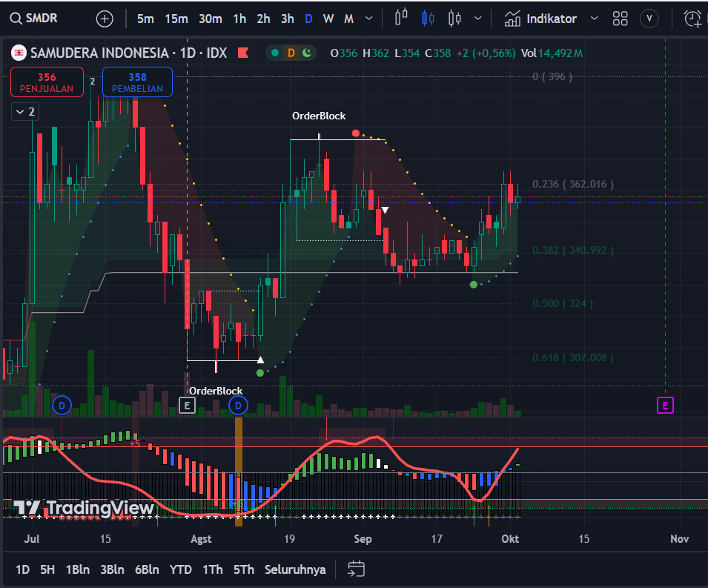The width and height of the screenshot is (708, 588).
Task: Expand the timeframe dropdown arrow
Action: tap(369, 19)
